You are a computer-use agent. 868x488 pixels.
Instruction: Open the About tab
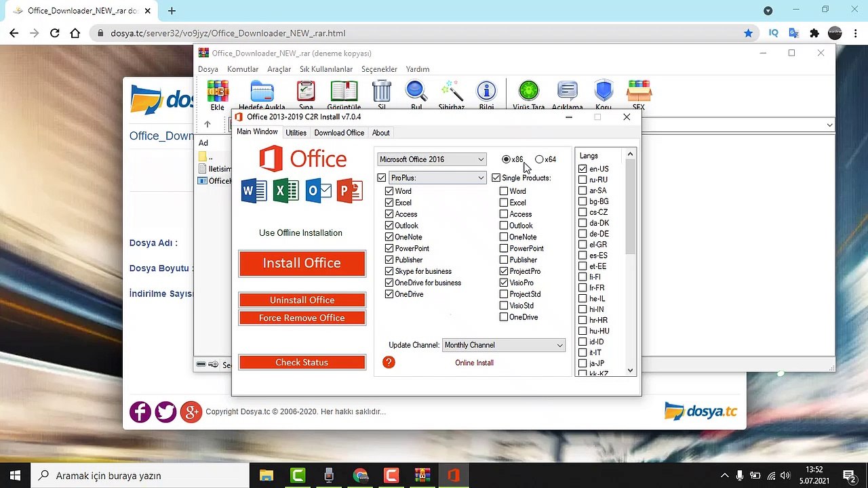381,133
